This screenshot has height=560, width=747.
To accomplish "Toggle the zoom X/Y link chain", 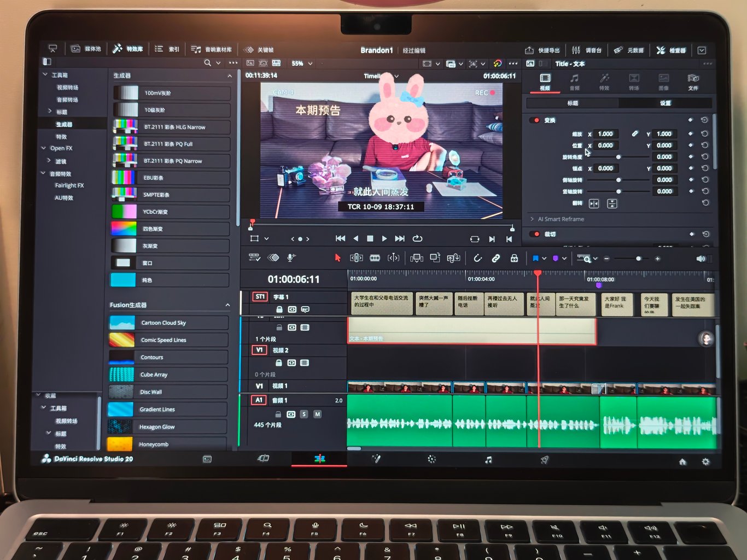I will (635, 133).
